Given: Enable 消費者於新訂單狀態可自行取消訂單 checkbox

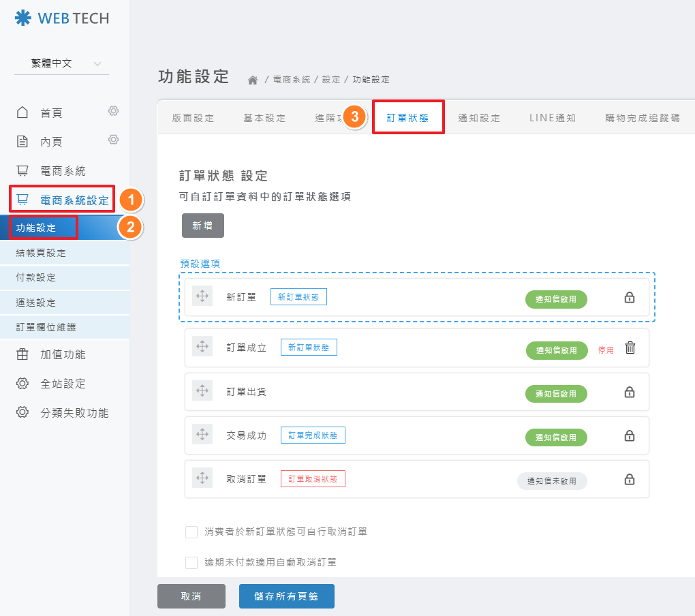Looking at the screenshot, I should 191,532.
